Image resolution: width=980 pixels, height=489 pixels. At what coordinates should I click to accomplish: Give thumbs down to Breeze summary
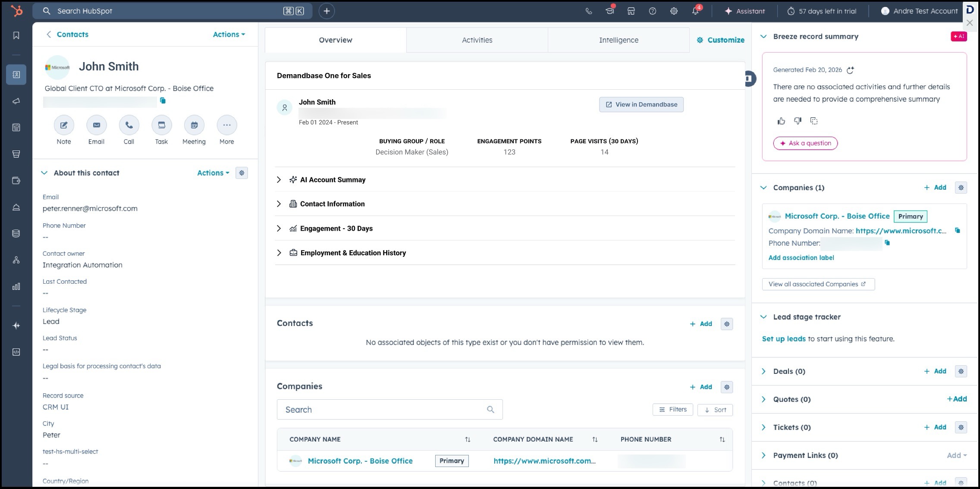(798, 121)
